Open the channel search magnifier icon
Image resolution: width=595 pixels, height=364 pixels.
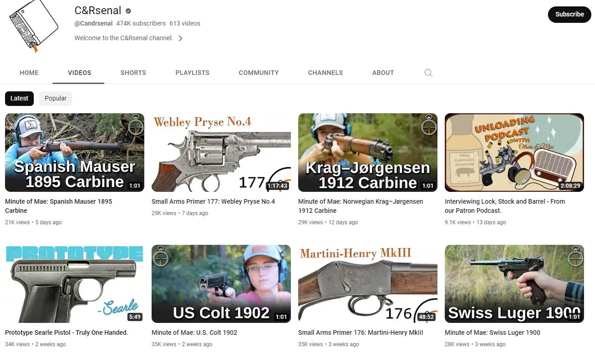(428, 73)
